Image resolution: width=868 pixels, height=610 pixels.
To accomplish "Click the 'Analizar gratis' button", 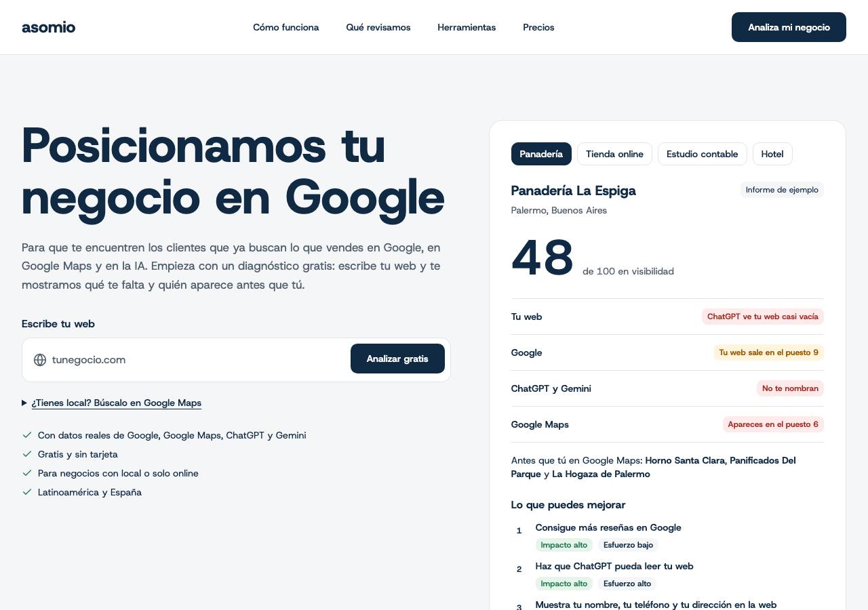I will pos(397,359).
